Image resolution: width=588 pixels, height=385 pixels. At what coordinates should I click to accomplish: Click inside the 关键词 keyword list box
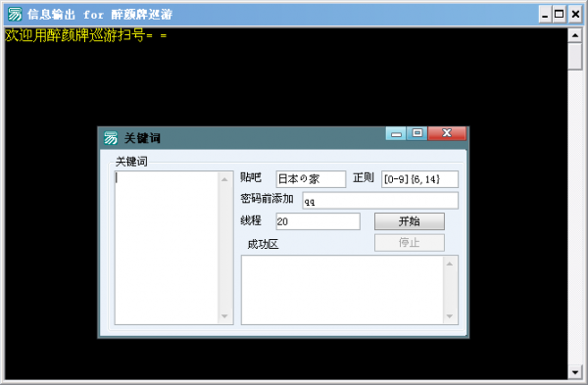coord(167,248)
